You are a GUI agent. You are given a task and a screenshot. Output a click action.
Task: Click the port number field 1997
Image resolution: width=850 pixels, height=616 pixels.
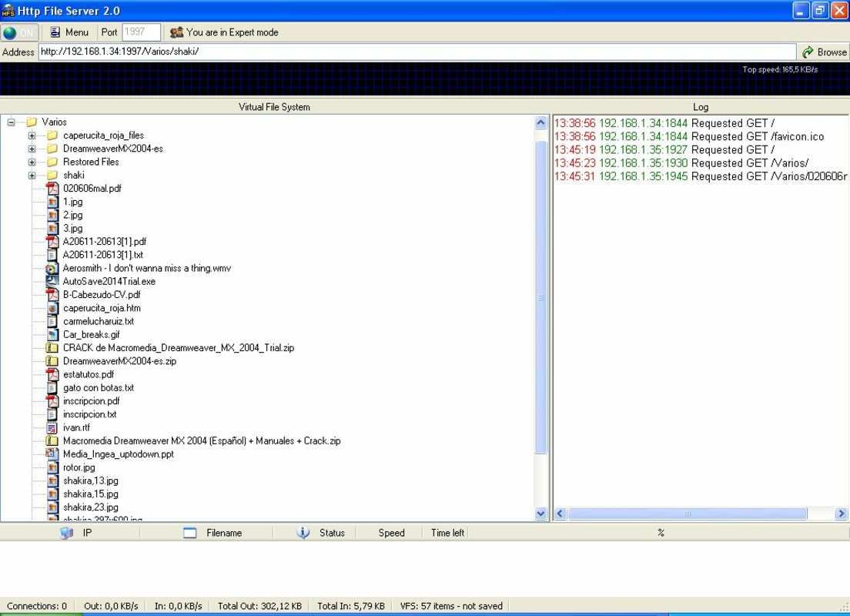141,32
